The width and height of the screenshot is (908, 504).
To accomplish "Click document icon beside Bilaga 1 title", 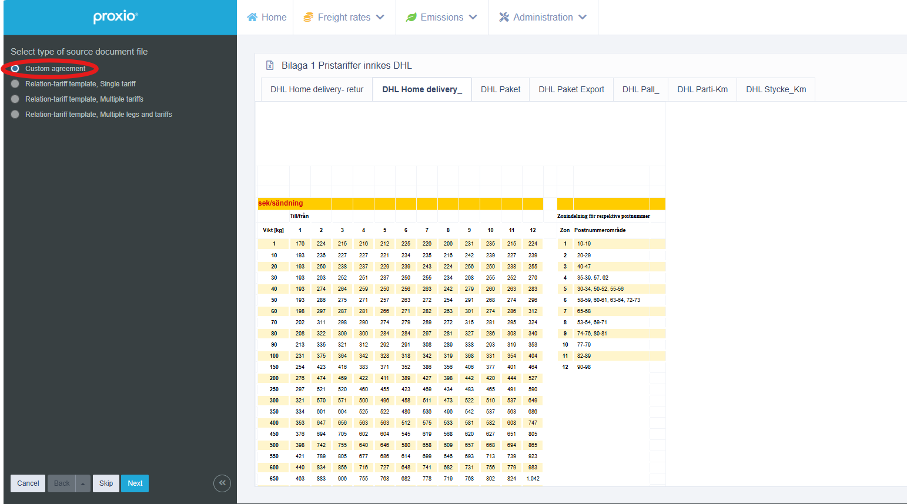I will click(269, 65).
